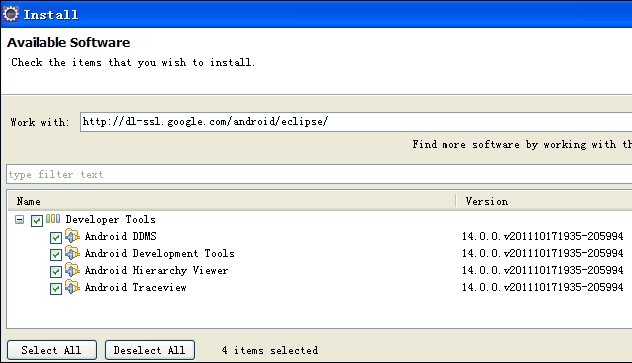
Task: Click the version value for Android Traceview
Action: [x=543, y=287]
